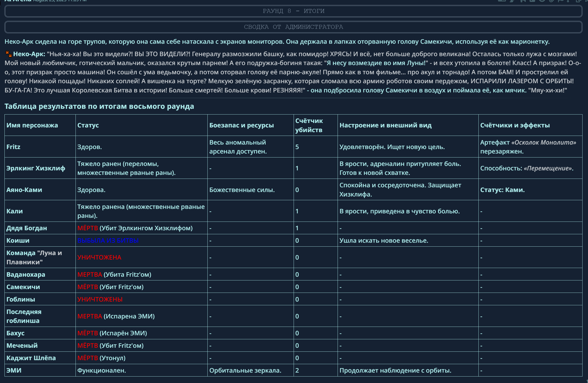Click the orange paw prints emoji
The image size is (588, 383).
click(9, 54)
